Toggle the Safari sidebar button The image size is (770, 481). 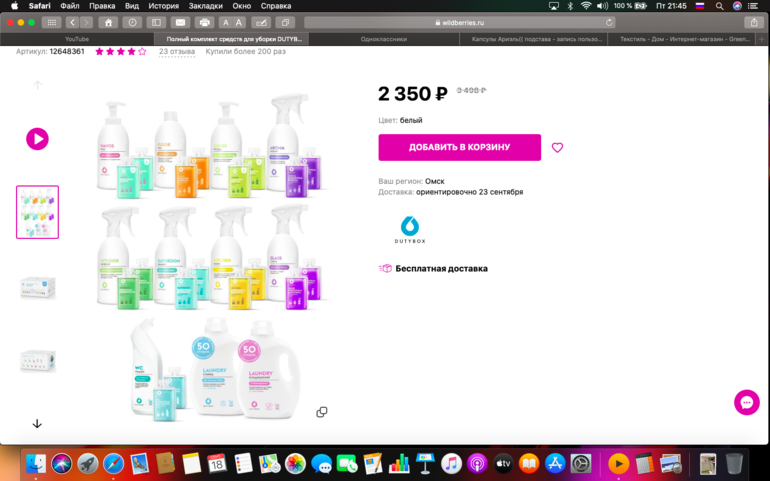(156, 22)
